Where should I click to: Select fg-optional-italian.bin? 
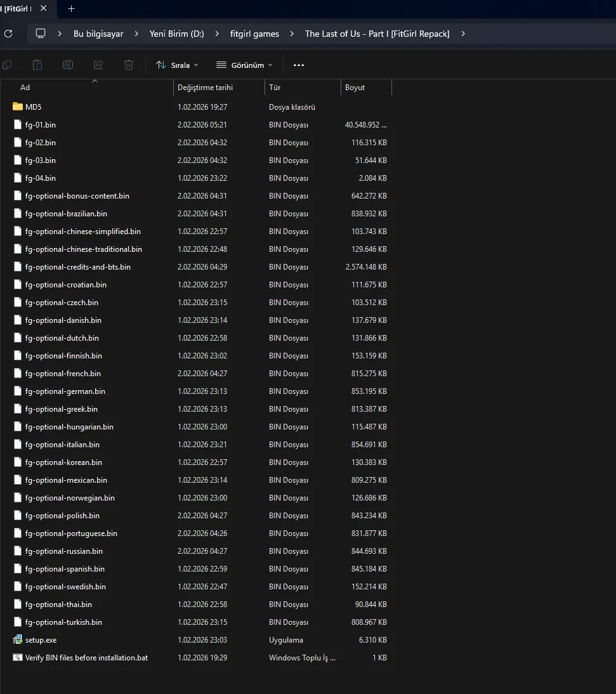click(x=62, y=444)
